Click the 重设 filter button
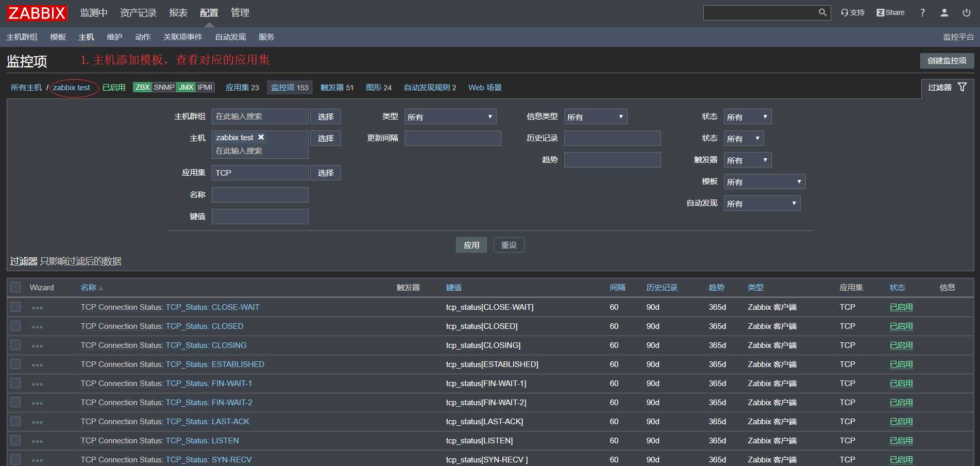This screenshot has height=466, width=980. (x=509, y=245)
